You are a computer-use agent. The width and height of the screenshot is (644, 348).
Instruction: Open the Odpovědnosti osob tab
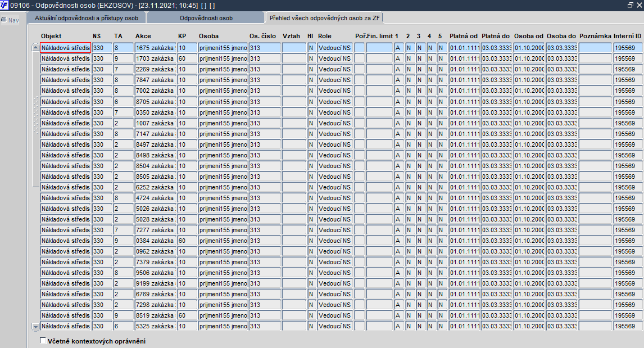pyautogui.click(x=206, y=18)
